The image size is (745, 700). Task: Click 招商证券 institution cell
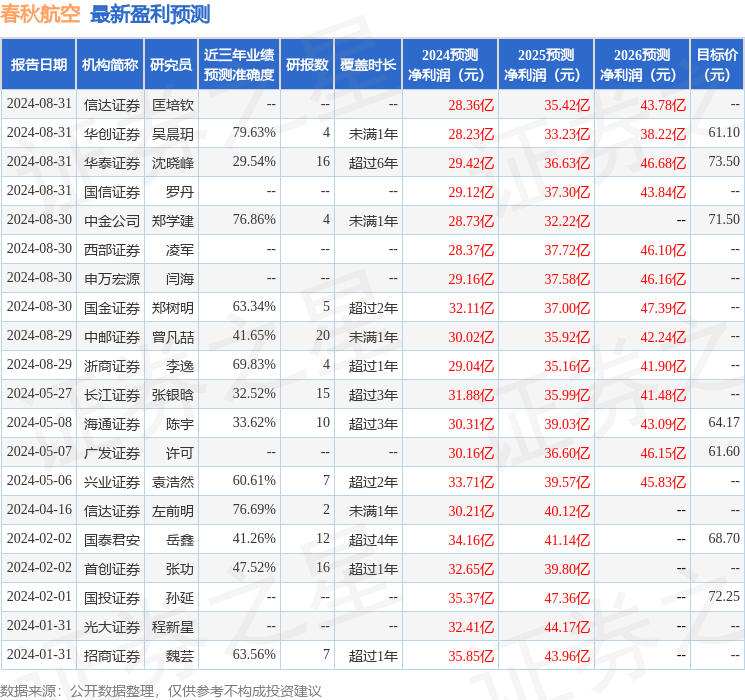click(x=112, y=656)
